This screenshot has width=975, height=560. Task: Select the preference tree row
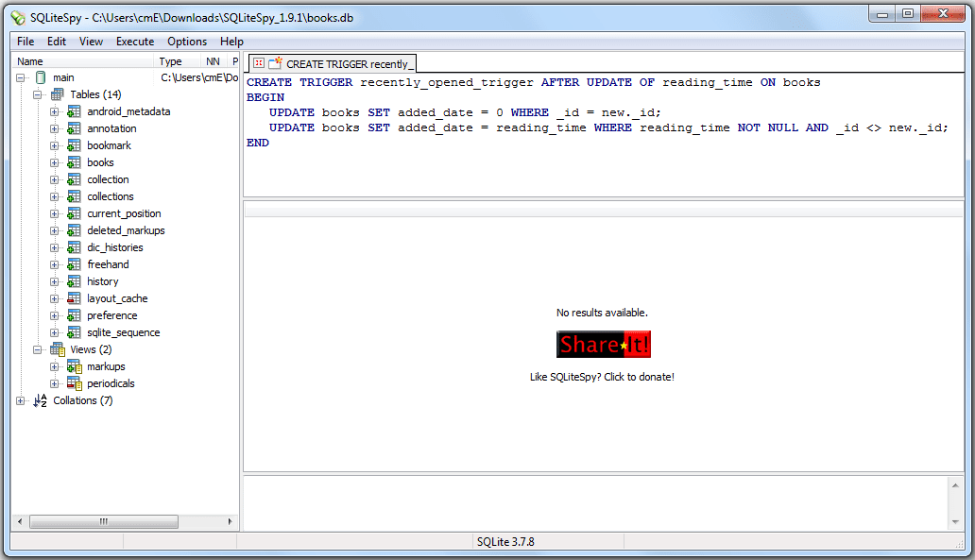[x=111, y=315]
